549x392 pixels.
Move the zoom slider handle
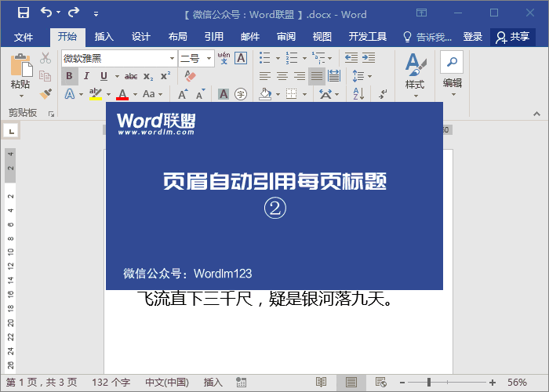pos(429,383)
